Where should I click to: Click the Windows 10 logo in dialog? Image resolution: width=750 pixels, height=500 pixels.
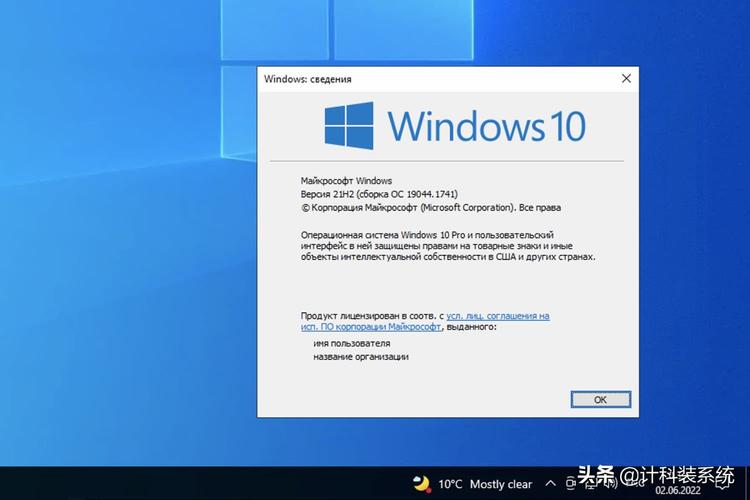tap(455, 125)
